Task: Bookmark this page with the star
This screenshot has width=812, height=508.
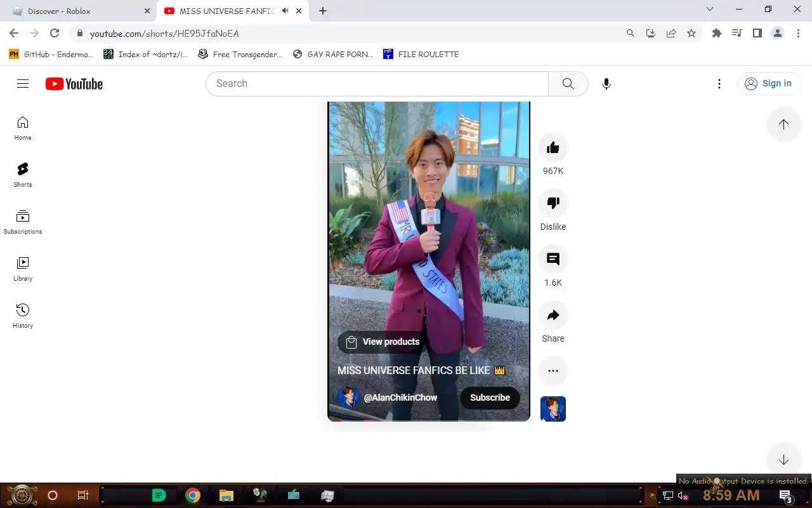Action: click(x=691, y=33)
